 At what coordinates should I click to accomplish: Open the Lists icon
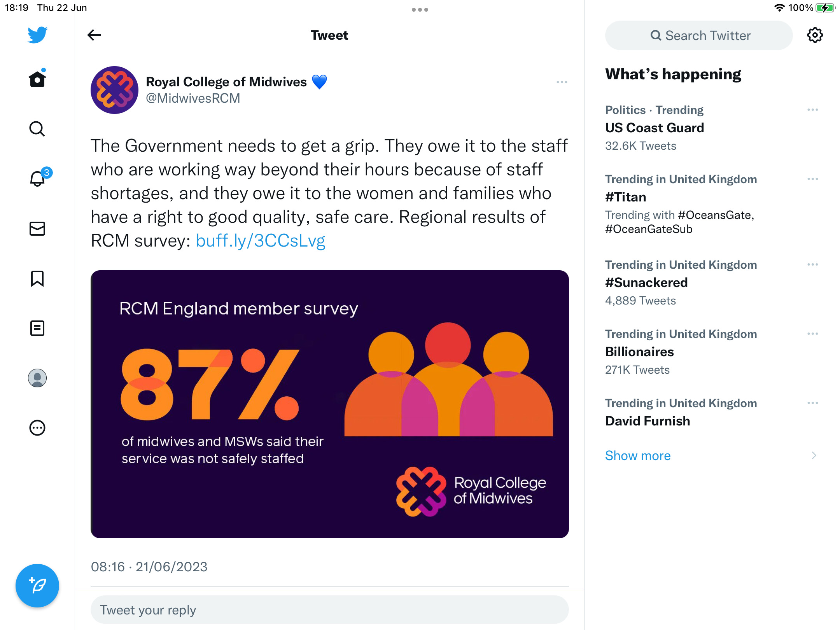click(x=37, y=328)
